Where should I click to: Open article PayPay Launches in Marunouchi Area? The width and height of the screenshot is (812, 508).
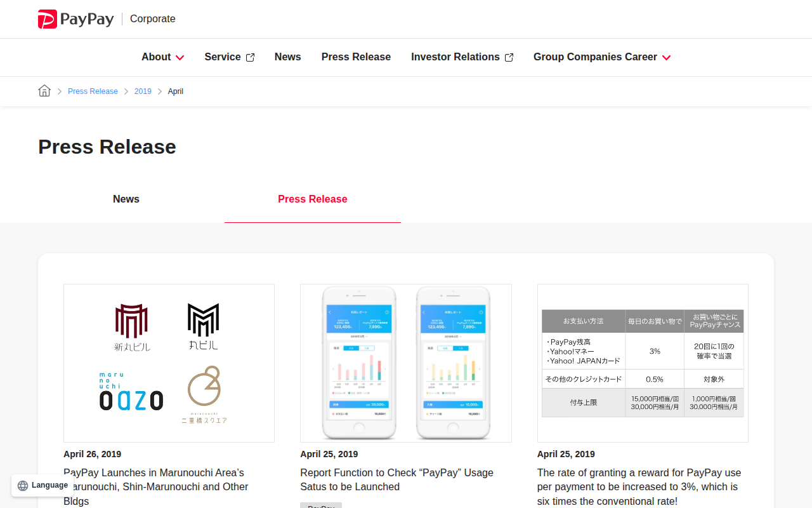point(156,487)
